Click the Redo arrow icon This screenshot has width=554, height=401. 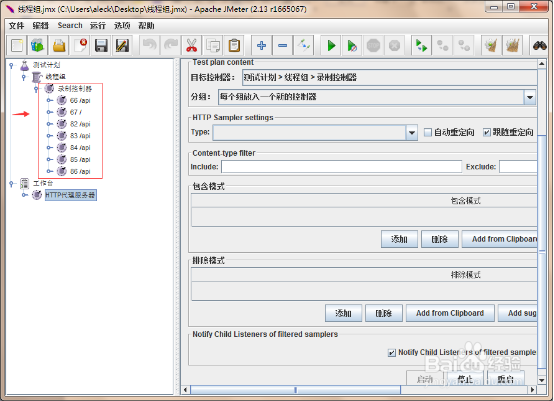[x=171, y=46]
